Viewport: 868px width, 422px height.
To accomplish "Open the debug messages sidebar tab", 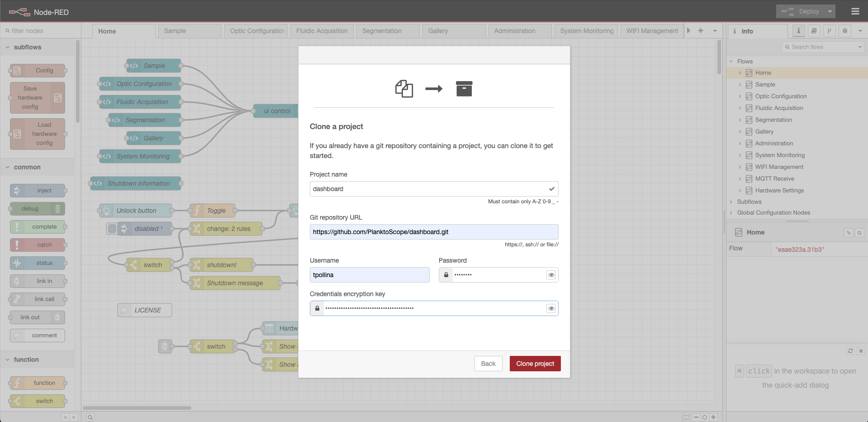I will coord(844,31).
